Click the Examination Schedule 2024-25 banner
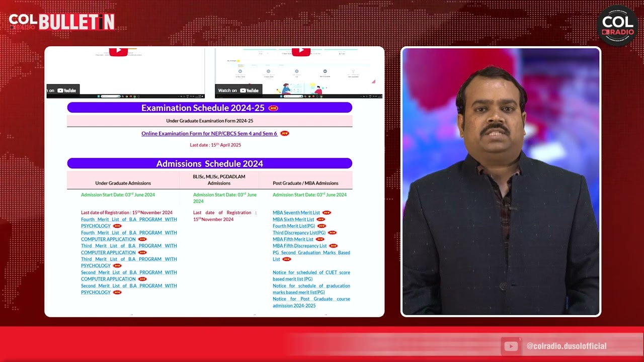Viewport: 644px width, 362px height. tap(209, 108)
